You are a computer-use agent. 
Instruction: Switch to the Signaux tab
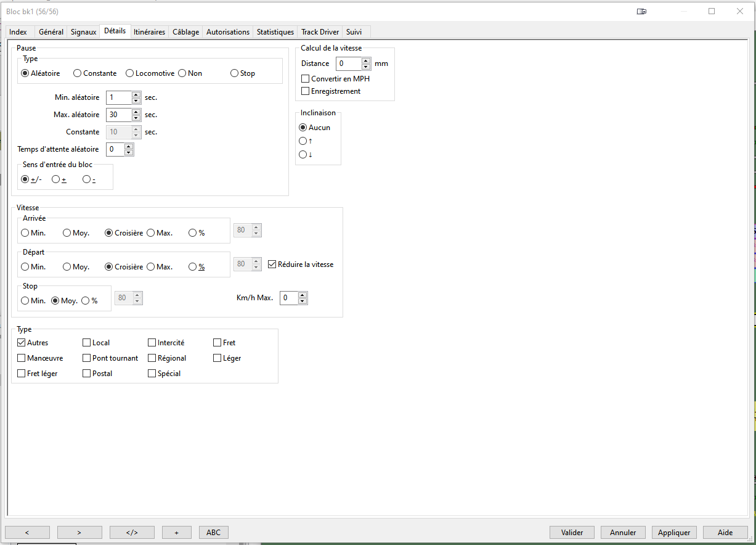pyautogui.click(x=83, y=32)
